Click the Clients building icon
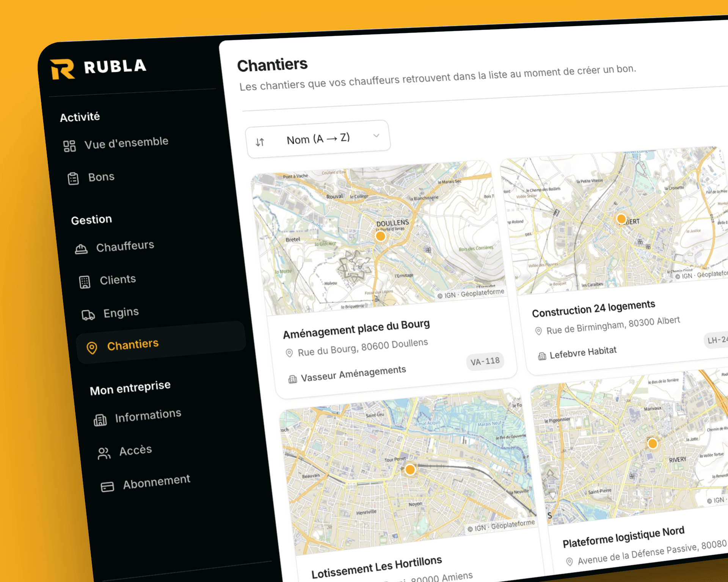Screen dimensions: 728x582 click(85, 282)
